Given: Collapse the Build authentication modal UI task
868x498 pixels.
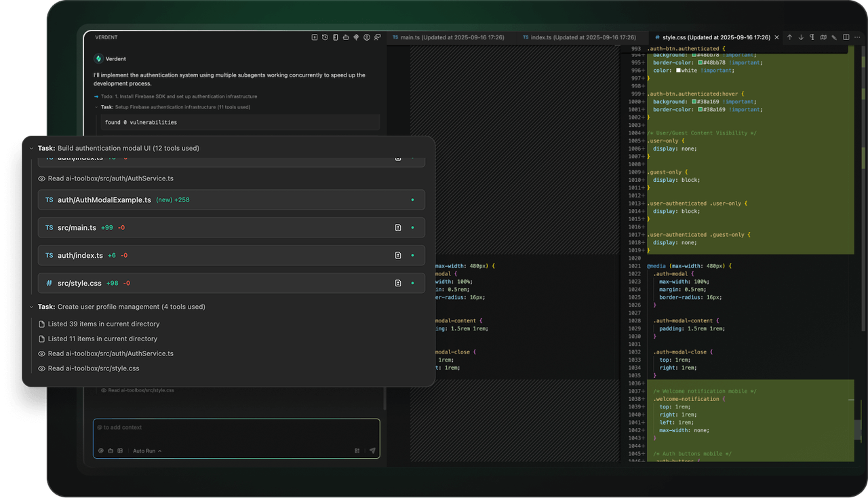Looking at the screenshot, I should click(x=31, y=148).
